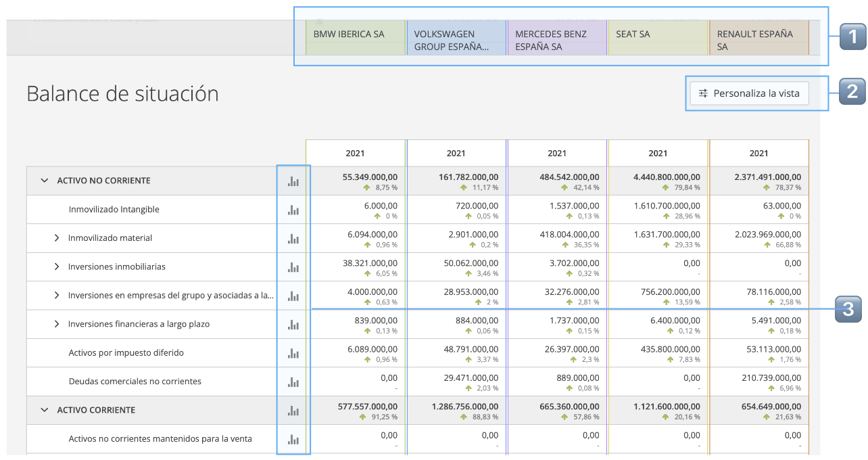Click value 55.349.000,00 in BMW column
The height and width of the screenshot is (460, 868).
click(x=370, y=177)
